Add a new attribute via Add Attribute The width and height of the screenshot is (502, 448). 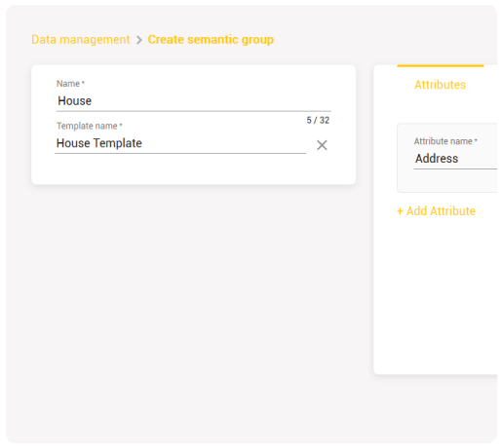[x=437, y=211]
